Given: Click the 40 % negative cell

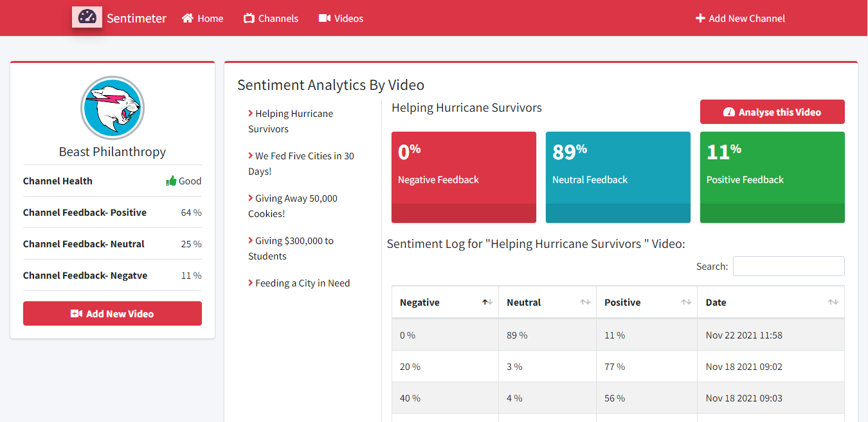Looking at the screenshot, I should click(445, 398).
